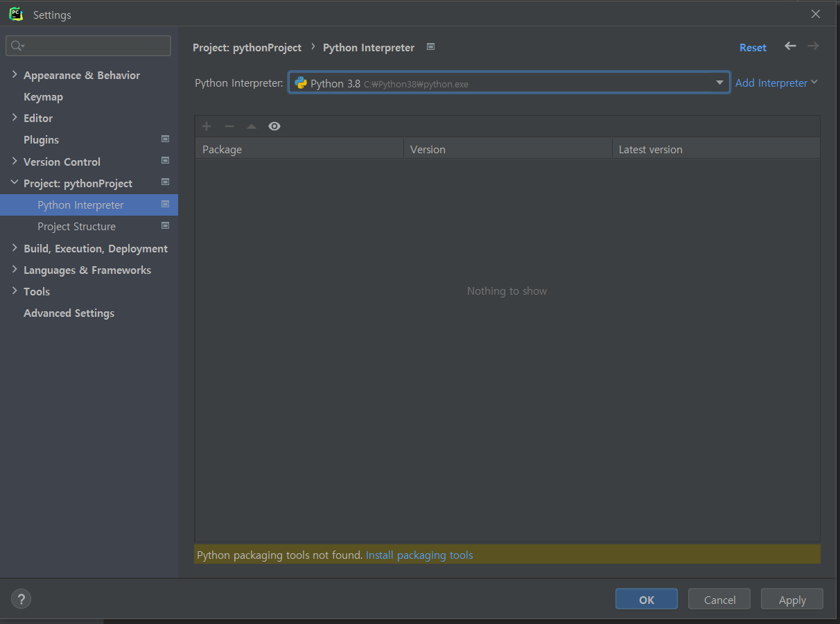Click the Python packaging tools not found message

[279, 555]
